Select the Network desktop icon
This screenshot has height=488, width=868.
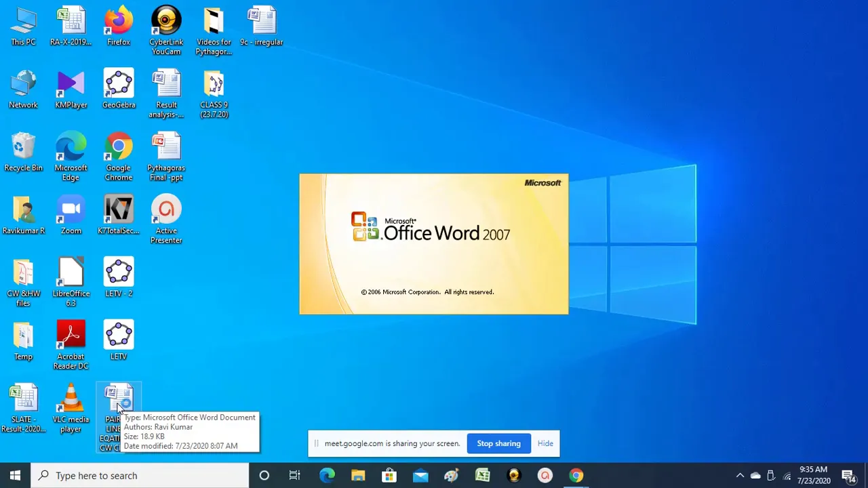point(23,89)
